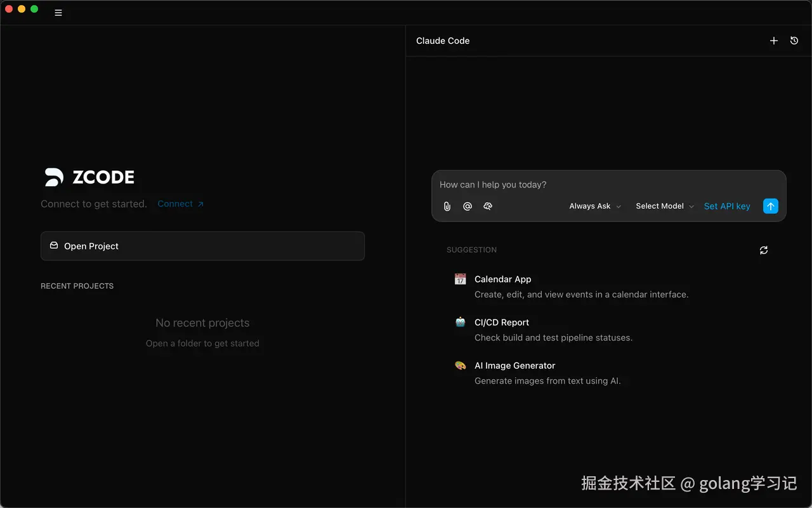Open the Select Model dropdown
812x508 pixels.
click(x=665, y=206)
